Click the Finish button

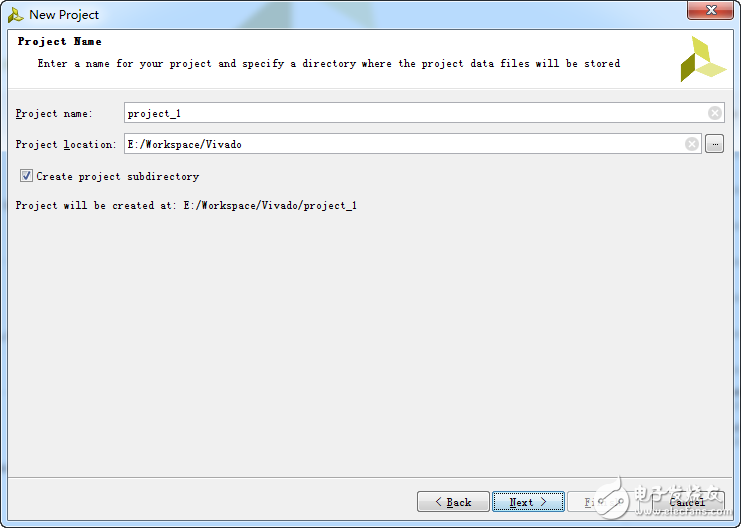point(590,502)
